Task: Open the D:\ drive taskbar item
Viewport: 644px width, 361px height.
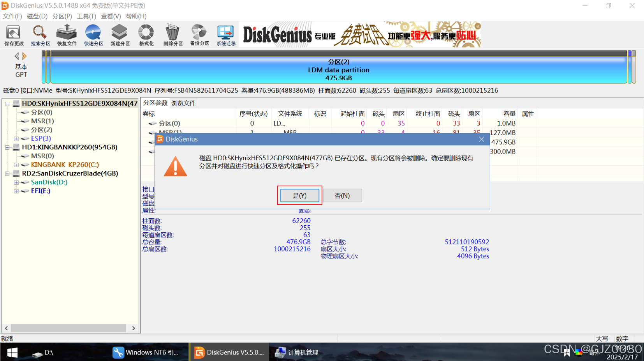Action: tap(43, 352)
